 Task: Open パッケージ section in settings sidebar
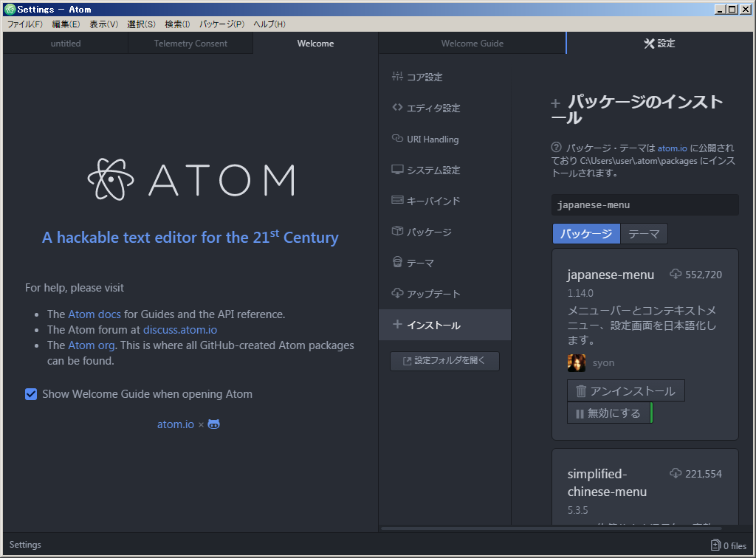click(444, 232)
